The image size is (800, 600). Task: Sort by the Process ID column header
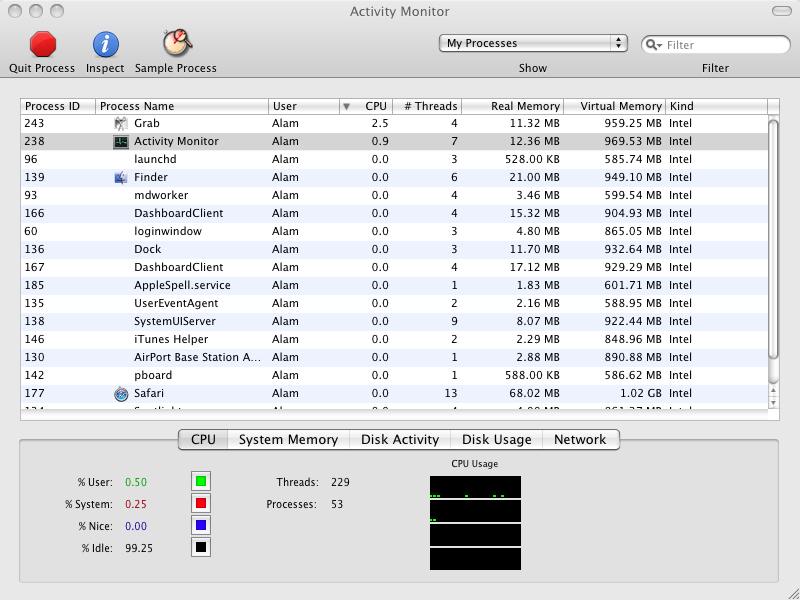58,106
